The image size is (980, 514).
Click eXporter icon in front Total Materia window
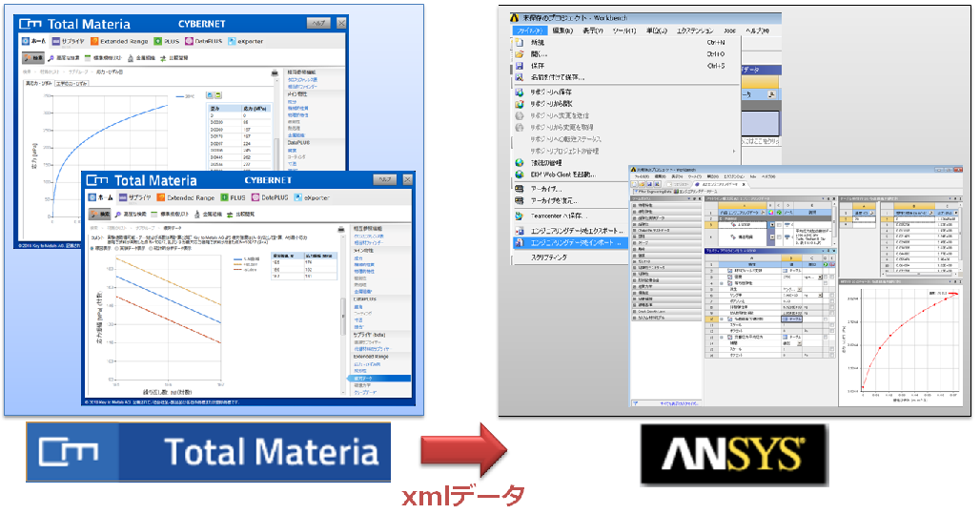(x=298, y=197)
